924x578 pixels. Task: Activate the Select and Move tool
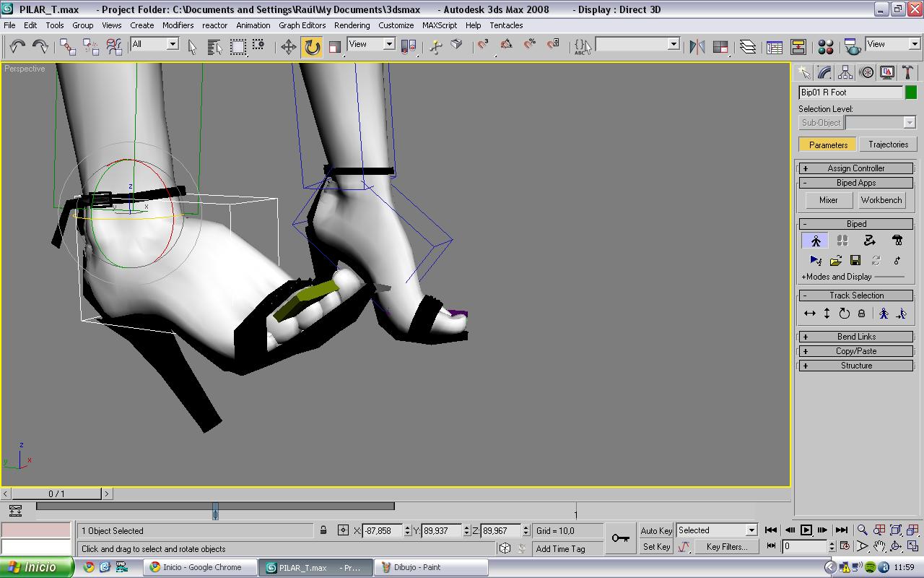(x=289, y=47)
